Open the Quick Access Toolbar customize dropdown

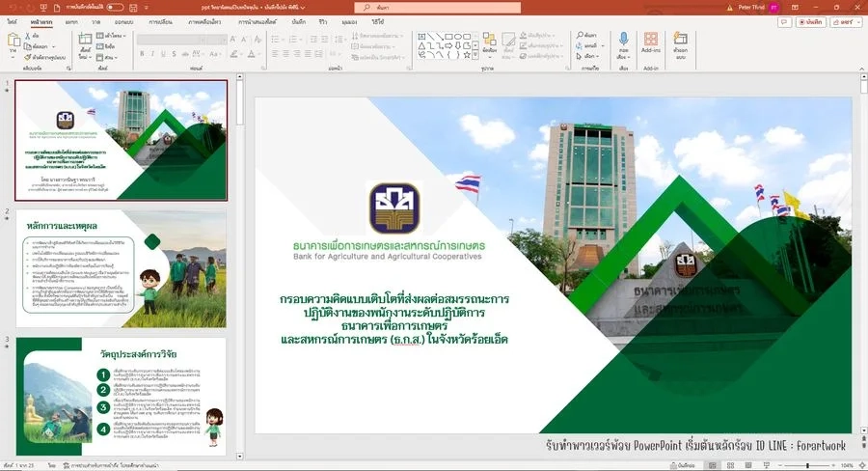tap(147, 7)
